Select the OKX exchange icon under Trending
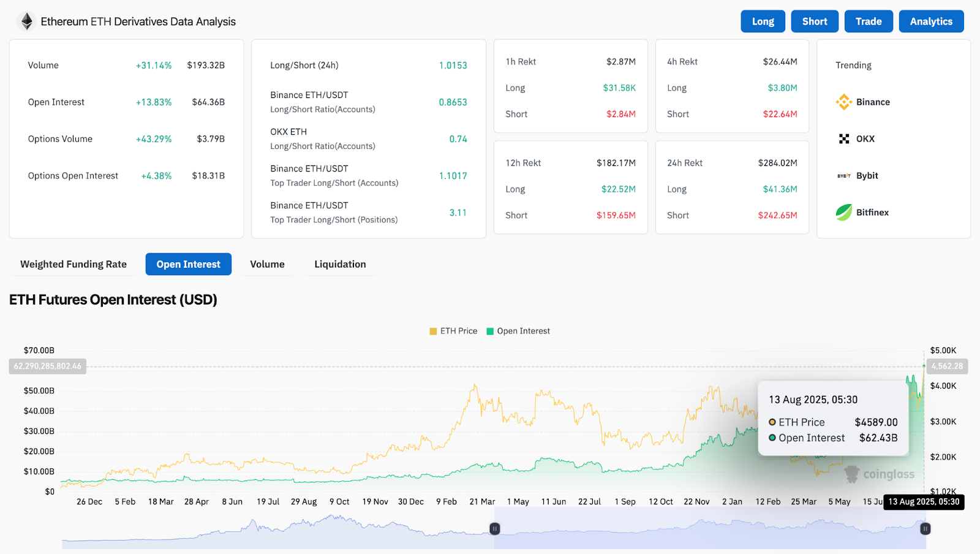Viewport: 980px width, 554px height. pos(845,138)
